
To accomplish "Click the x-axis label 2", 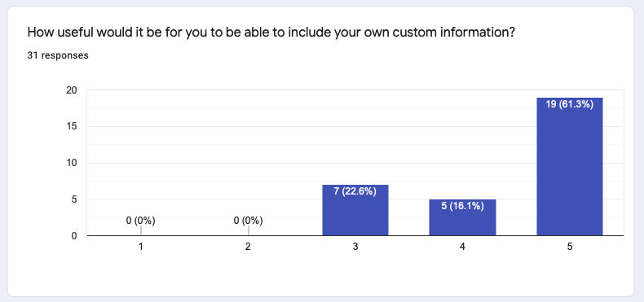I will pyautogui.click(x=248, y=247).
